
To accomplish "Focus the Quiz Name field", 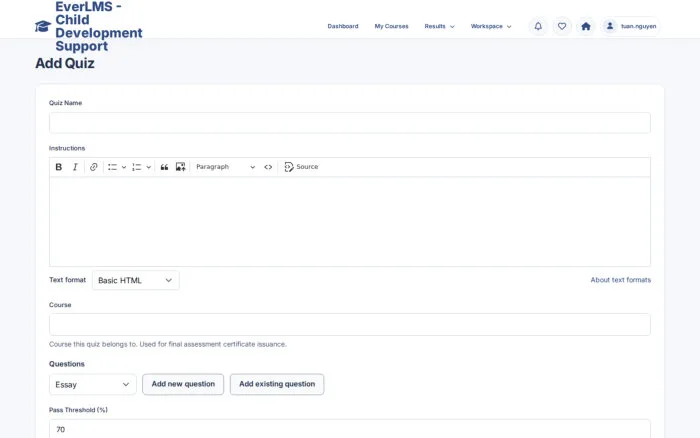I will pyautogui.click(x=350, y=123).
